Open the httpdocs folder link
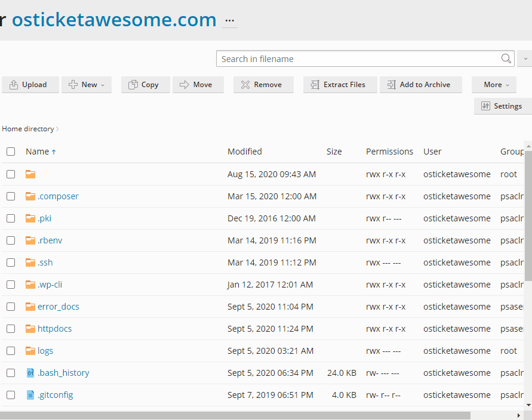Image resolution: width=532 pixels, height=420 pixels. click(54, 329)
